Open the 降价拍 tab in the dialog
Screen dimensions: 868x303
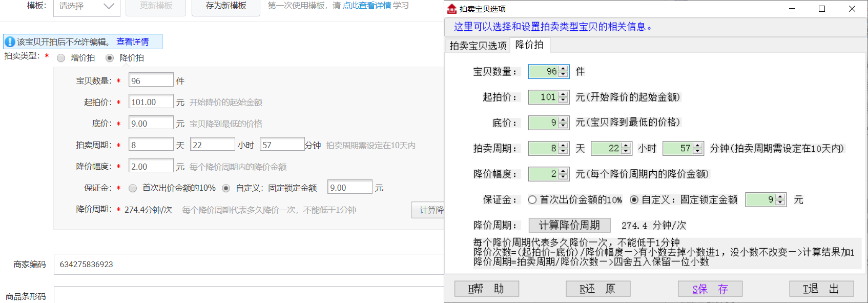coord(529,45)
